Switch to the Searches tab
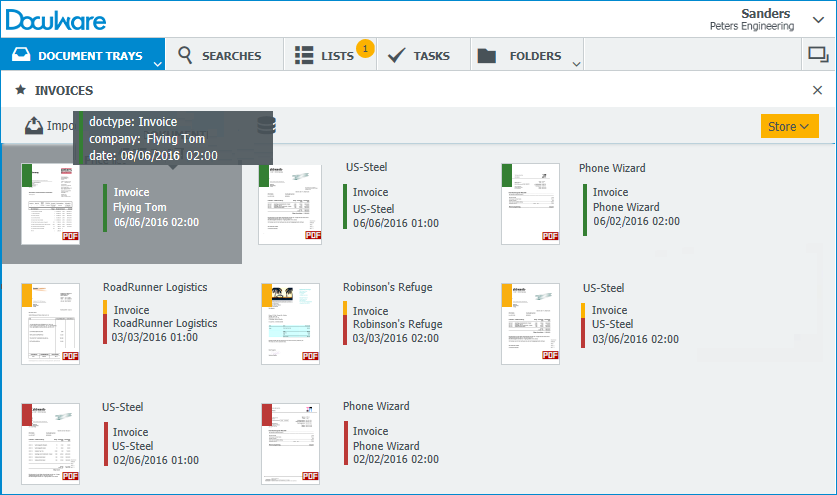The image size is (837, 495). click(220, 56)
